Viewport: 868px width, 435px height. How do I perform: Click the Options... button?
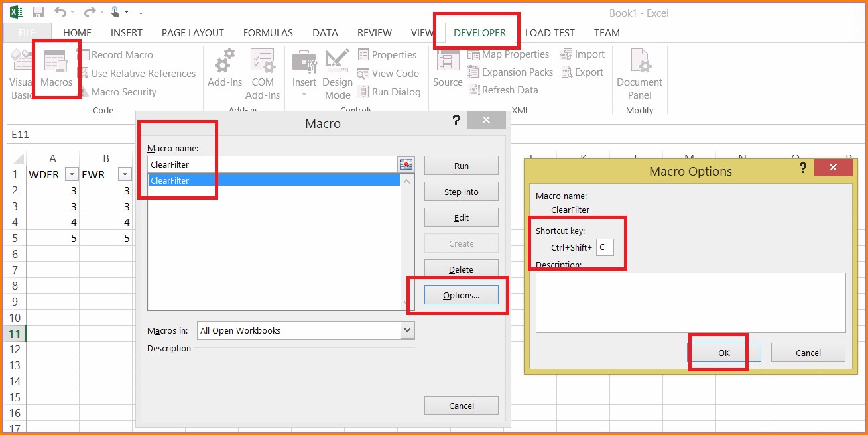point(462,295)
